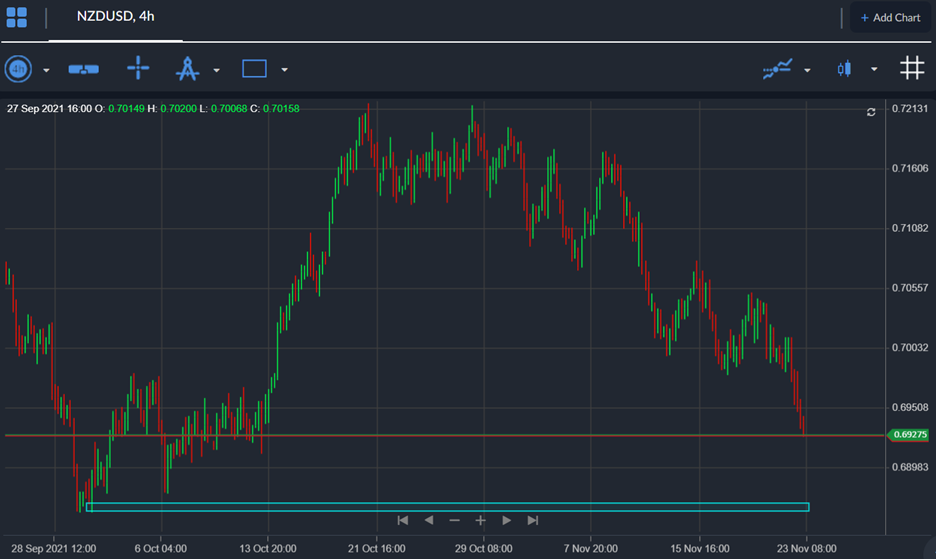Step the chart left
The height and width of the screenshot is (559, 936).
tap(429, 520)
